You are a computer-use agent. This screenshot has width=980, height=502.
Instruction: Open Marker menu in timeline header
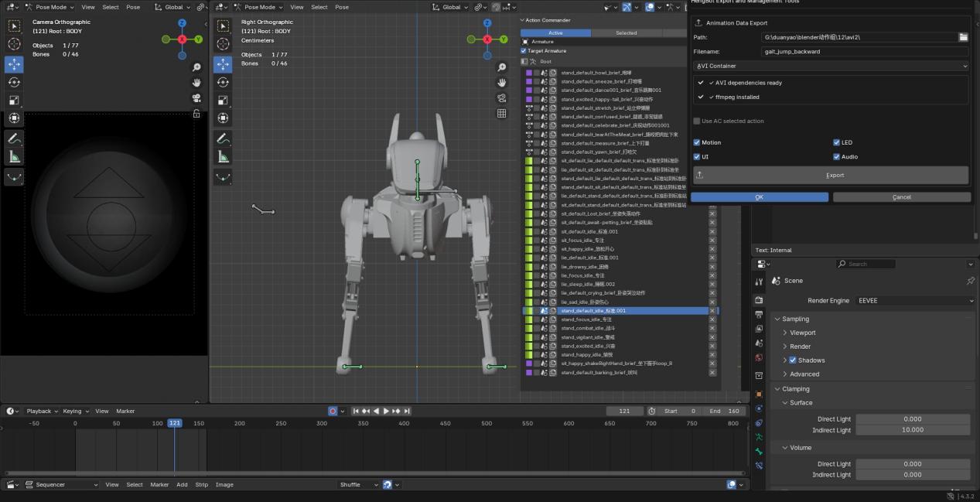(x=125, y=411)
